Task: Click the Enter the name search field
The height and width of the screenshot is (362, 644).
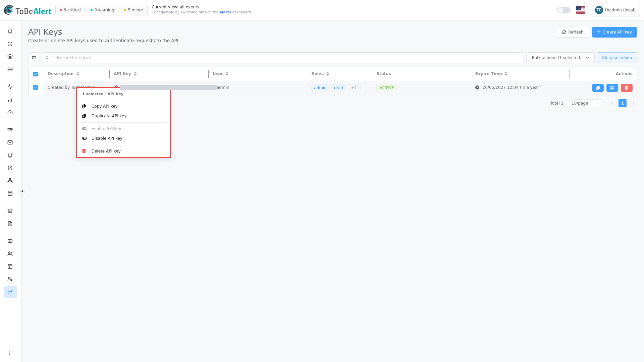Action: (x=283, y=58)
